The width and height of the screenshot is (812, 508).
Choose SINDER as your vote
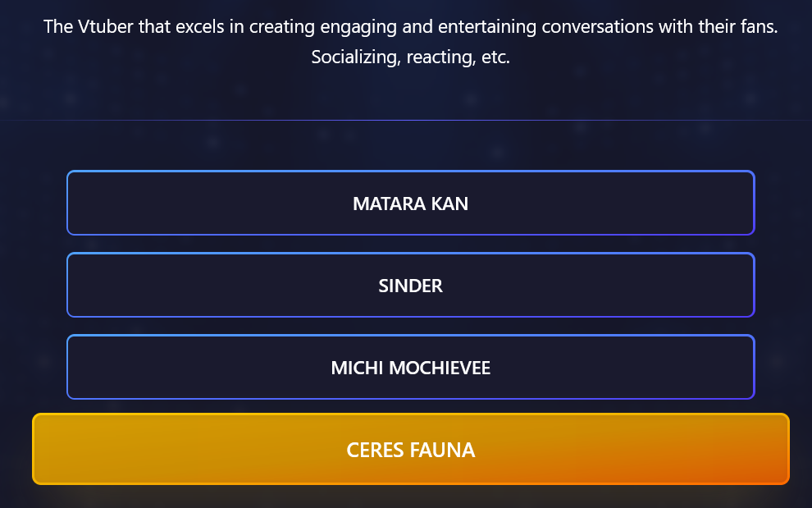pos(410,285)
